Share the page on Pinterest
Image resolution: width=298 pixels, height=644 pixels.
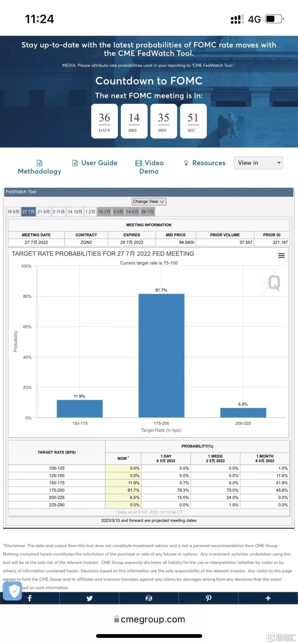[209, 598]
